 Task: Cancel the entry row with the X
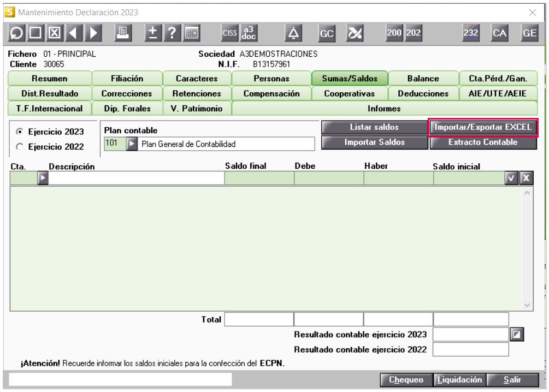coord(526,178)
